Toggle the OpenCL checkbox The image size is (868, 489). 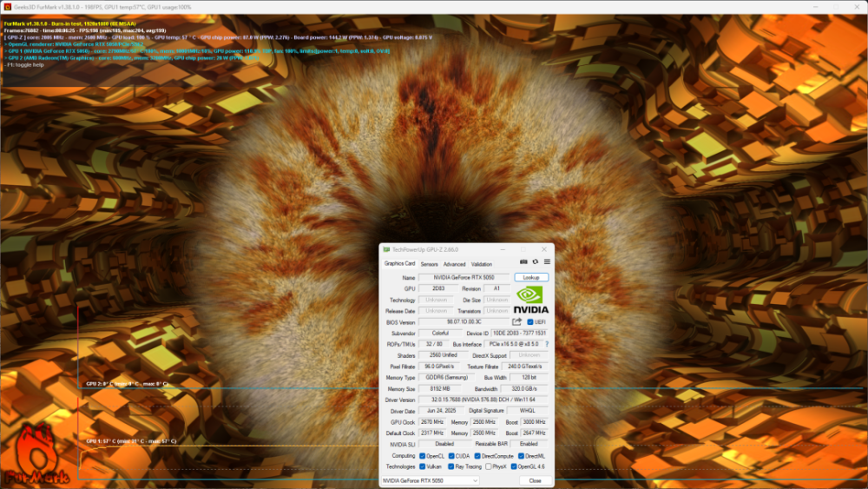423,456
